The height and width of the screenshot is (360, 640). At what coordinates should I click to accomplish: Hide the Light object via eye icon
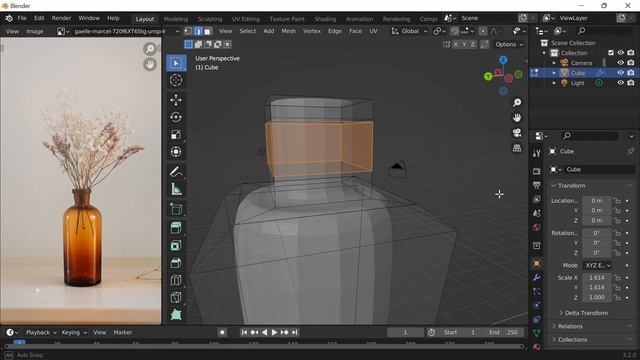click(620, 83)
